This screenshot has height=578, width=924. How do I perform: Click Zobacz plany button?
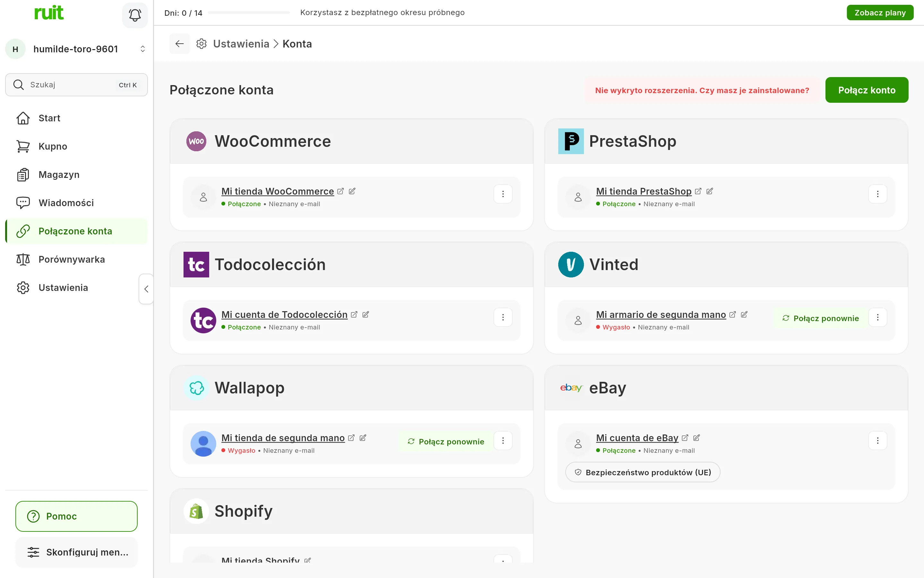pyautogui.click(x=880, y=13)
